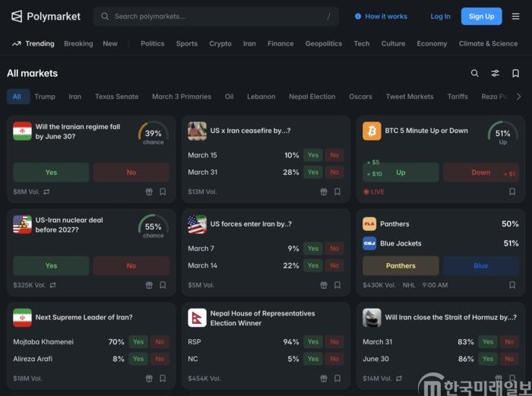
Task: Select the Oscars filter chip
Action: (361, 97)
